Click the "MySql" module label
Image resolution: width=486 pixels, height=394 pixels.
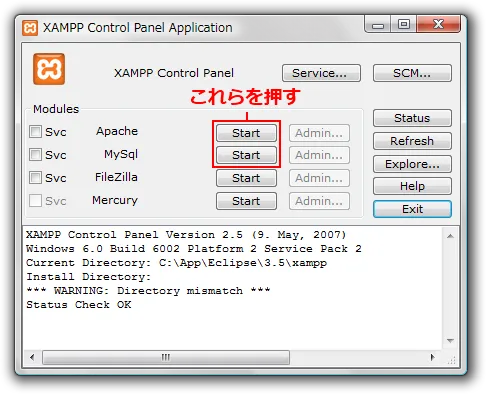tap(121, 154)
